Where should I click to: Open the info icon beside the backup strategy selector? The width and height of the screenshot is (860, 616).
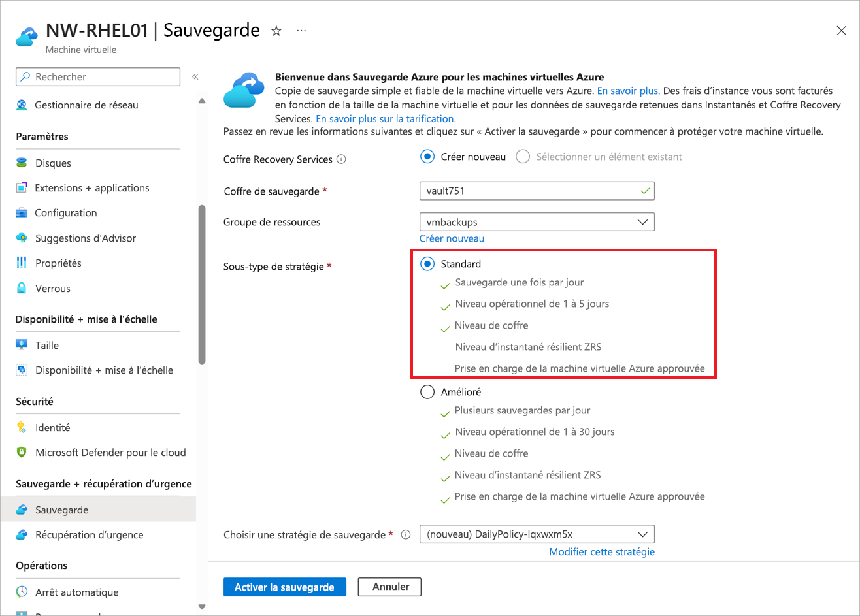point(406,534)
